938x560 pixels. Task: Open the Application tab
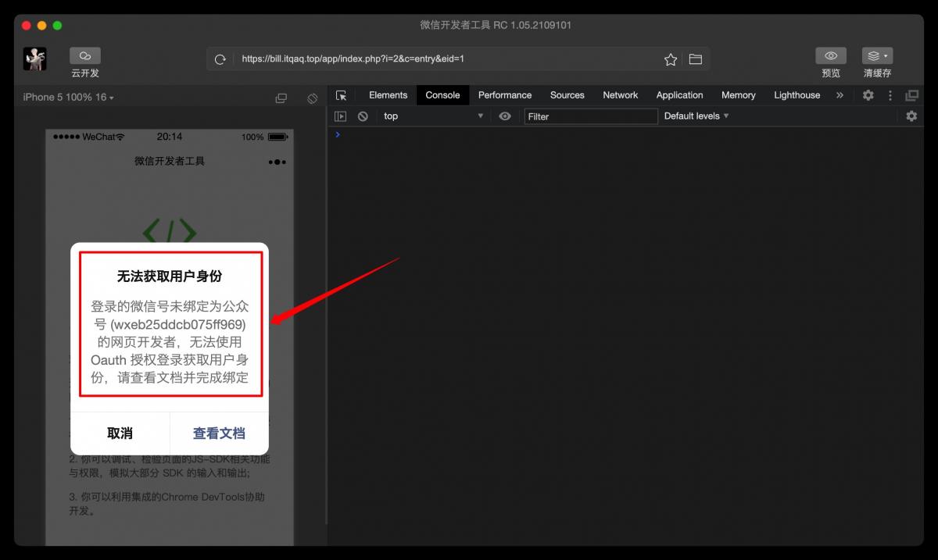[x=679, y=95]
